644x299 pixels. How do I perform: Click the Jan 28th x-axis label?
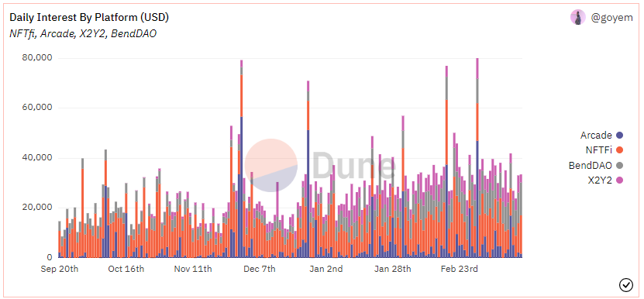[393, 270]
